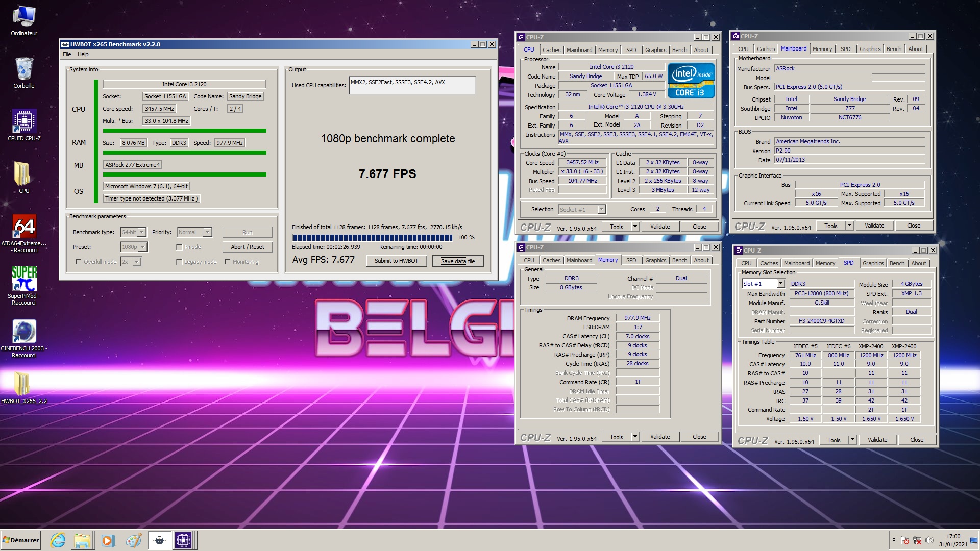Screen dimensions: 980x551
Task: Open Internet Explorer from the taskbar
Action: 58,540
